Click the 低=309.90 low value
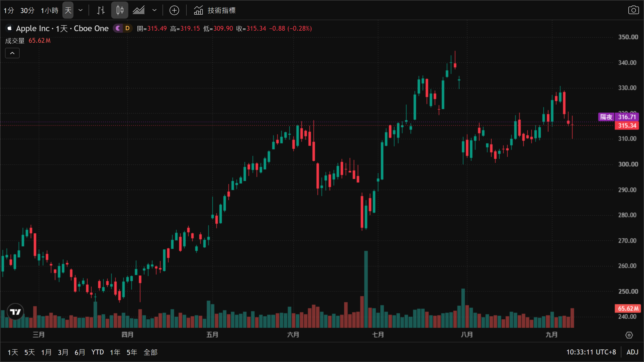Screen dimensions: 644x362 218,28
